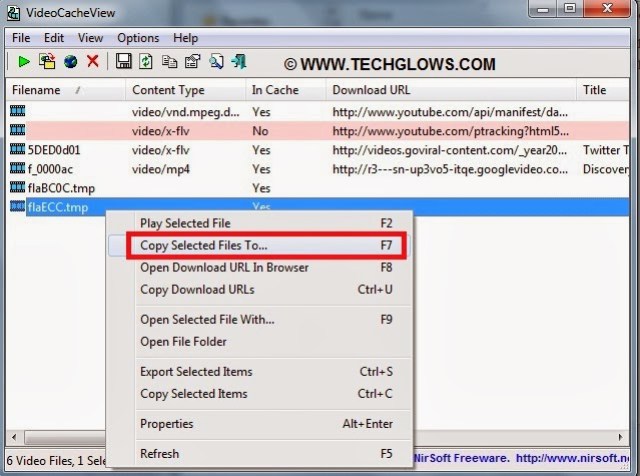640x476 pixels.
Task: Choose Open File Folder menu entry
Action: 261,342
